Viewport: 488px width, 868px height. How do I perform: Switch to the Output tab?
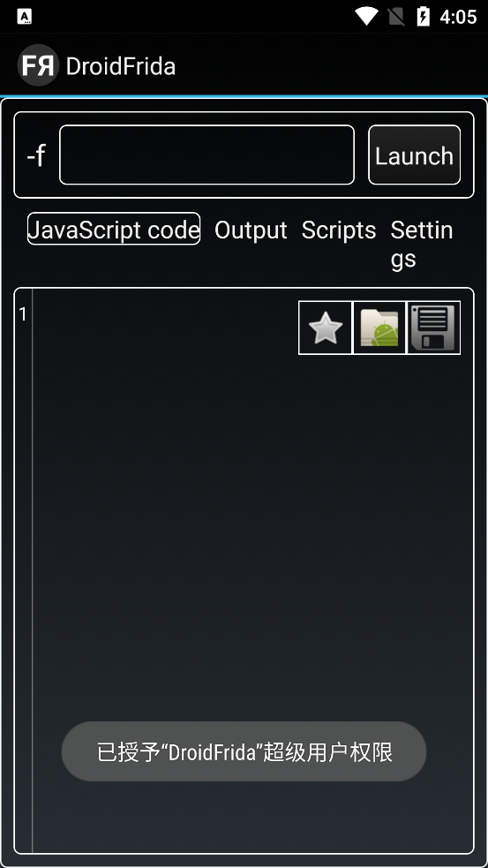[251, 230]
